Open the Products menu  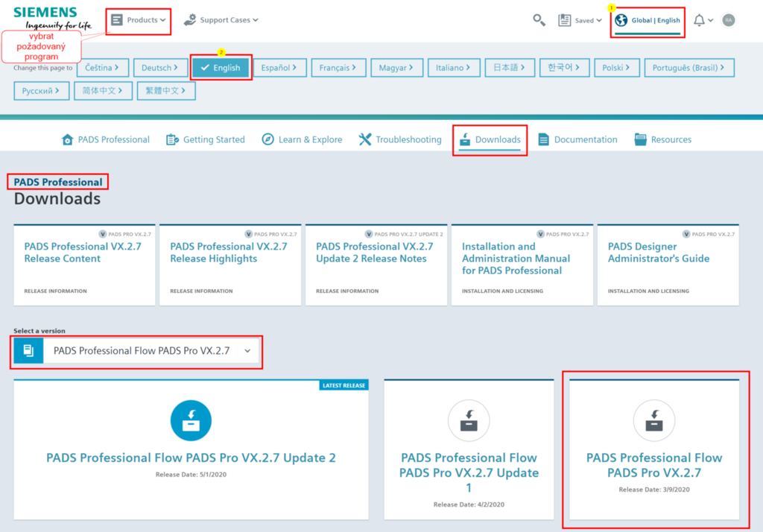139,20
